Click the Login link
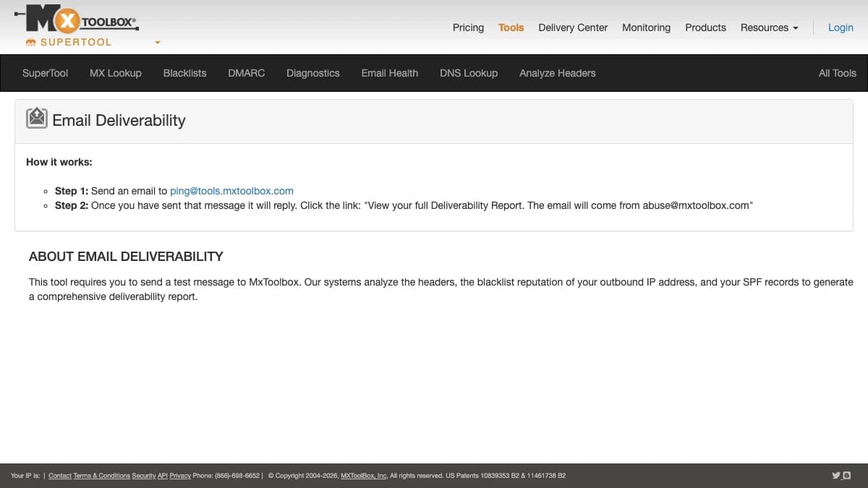Screen dimensions: 868x488 click(841, 27)
